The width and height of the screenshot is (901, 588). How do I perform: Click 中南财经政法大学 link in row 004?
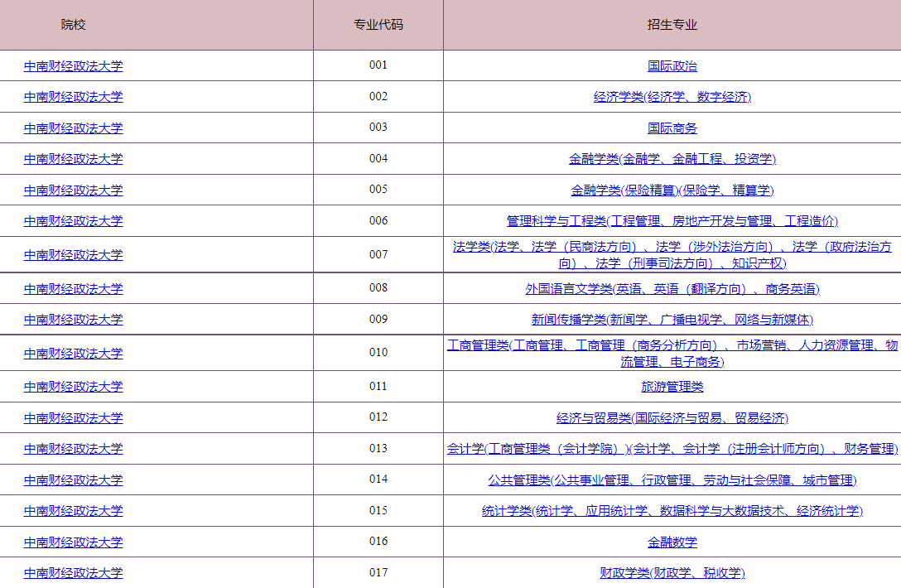coord(73,159)
